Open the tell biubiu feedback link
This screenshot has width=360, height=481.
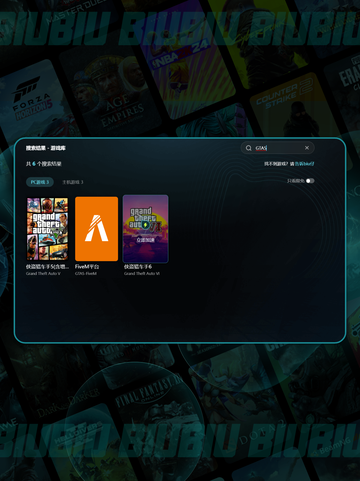[304, 164]
